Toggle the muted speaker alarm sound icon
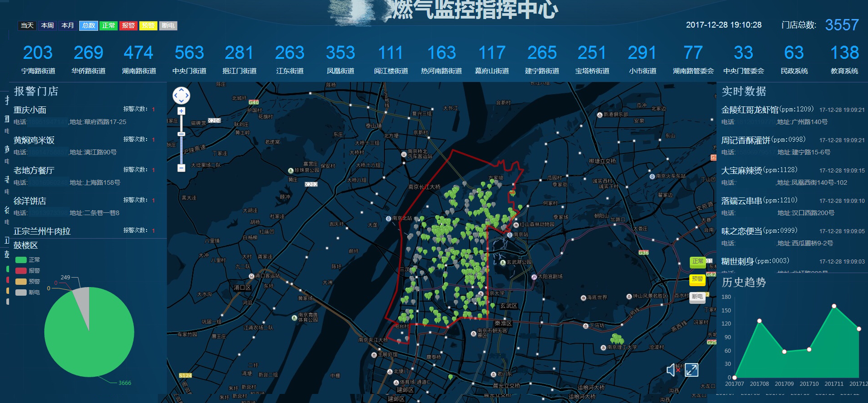Viewport: 868px width, 403px height. point(673,370)
